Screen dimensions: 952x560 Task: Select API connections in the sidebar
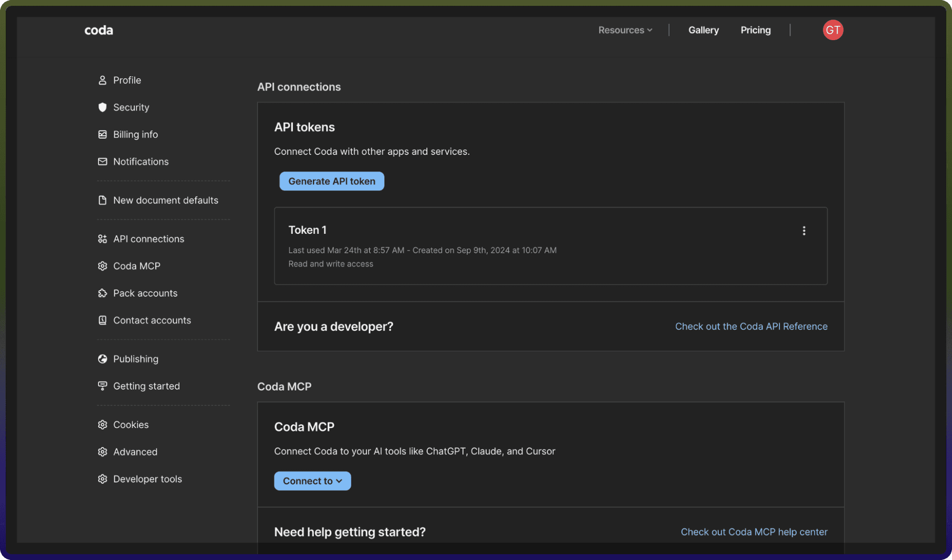(149, 239)
